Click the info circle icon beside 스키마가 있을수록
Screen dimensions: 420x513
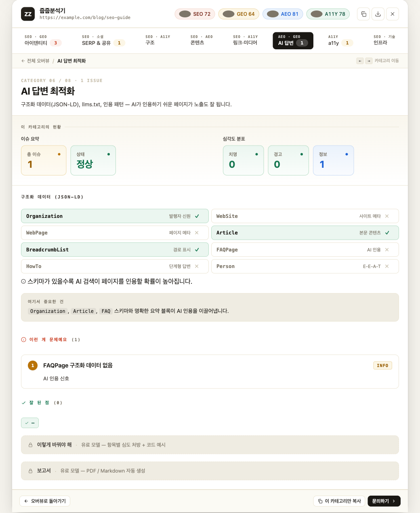[23, 281]
